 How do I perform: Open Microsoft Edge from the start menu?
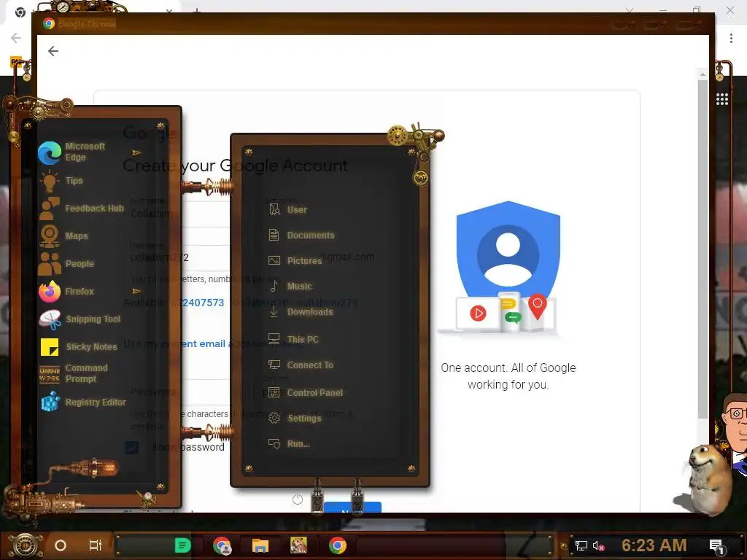point(81,152)
